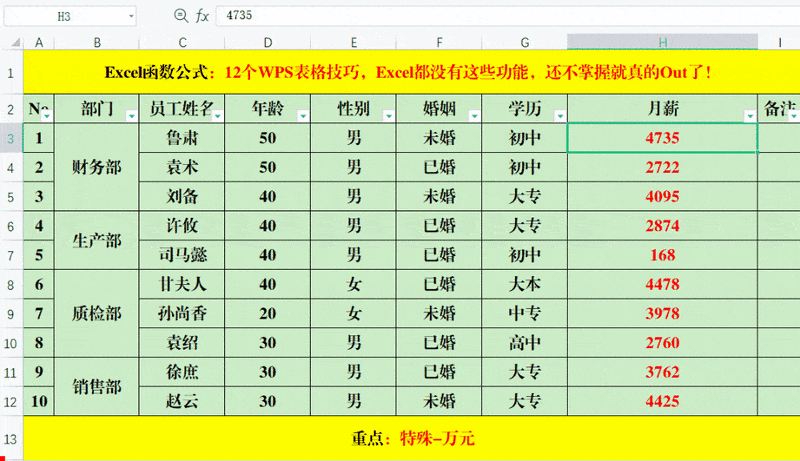Click the 女 cell in 甘夫人 row
The height and width of the screenshot is (461, 800).
click(x=353, y=284)
